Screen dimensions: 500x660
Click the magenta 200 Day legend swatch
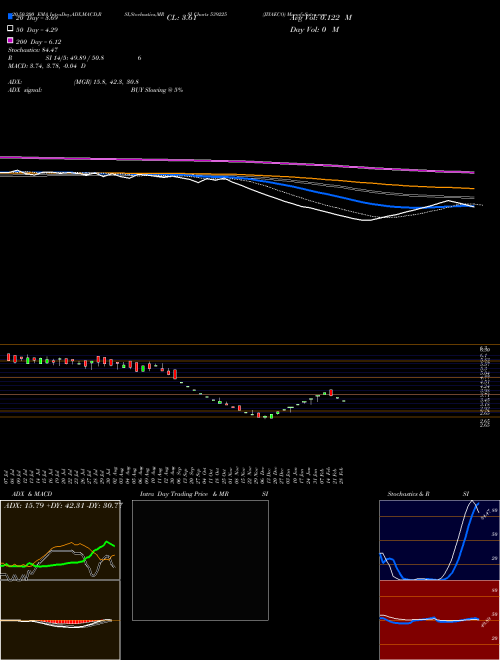point(10,40)
